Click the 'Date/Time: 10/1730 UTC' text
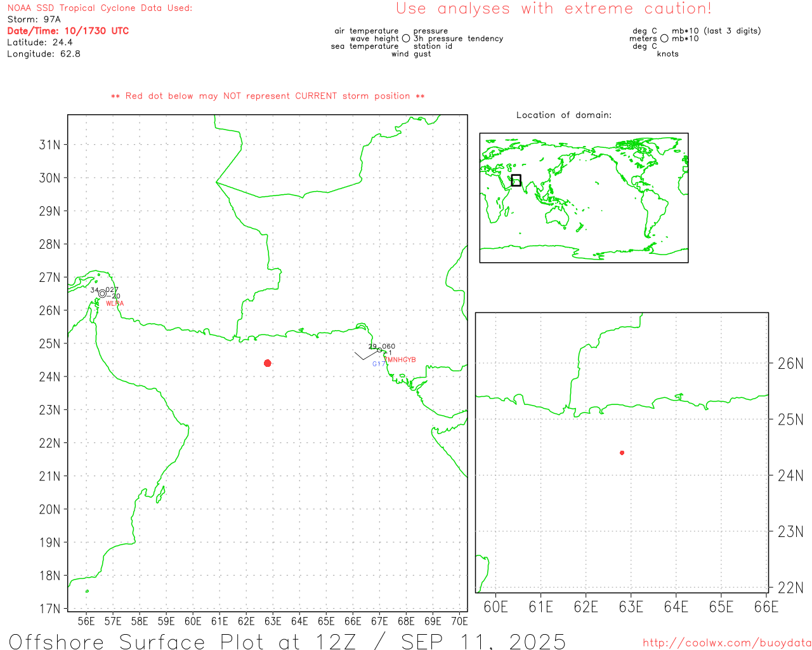812x650 pixels. pyautogui.click(x=68, y=31)
